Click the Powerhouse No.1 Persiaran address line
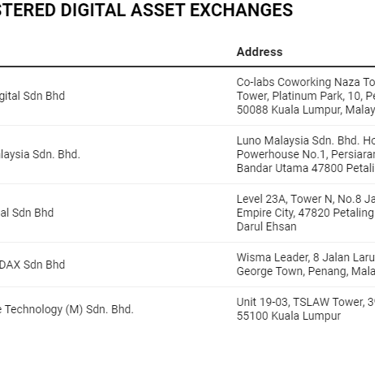 click(306, 154)
